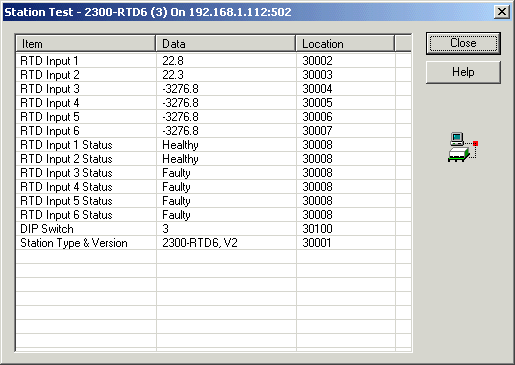Screen dimensions: 515x365
Task: Click location 30003
Action: coord(317,75)
